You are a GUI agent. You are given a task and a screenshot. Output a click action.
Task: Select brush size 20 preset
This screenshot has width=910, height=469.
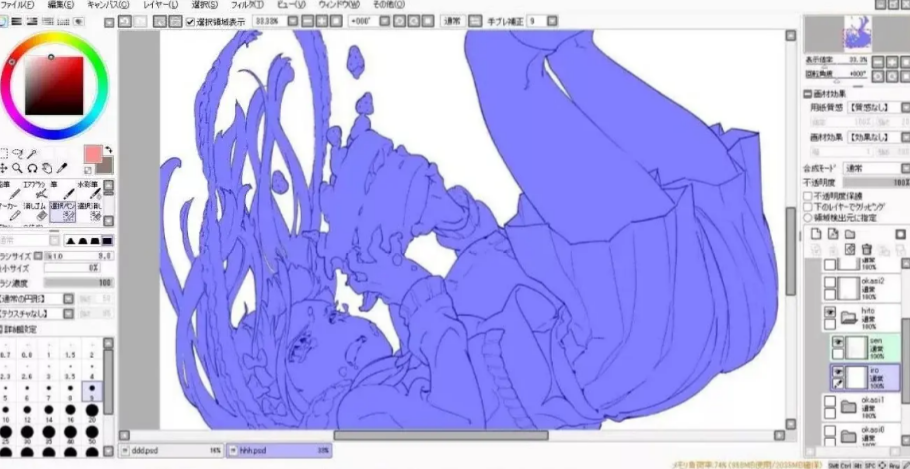[92, 412]
